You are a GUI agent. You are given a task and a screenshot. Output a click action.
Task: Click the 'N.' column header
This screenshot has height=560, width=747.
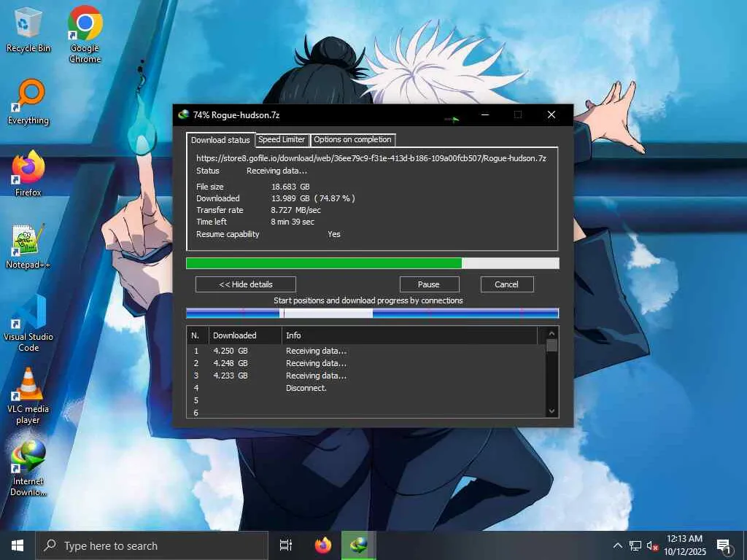(198, 335)
